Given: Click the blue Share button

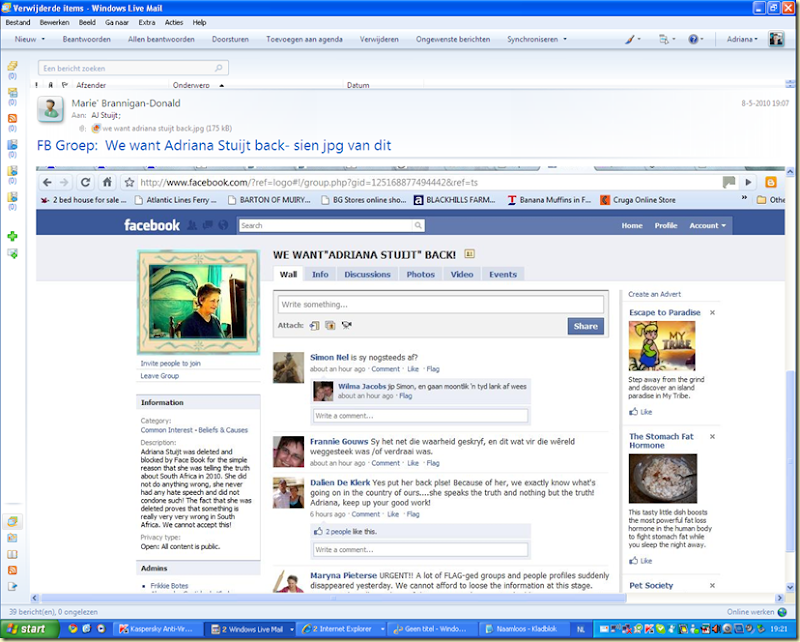Looking at the screenshot, I should tap(585, 326).
